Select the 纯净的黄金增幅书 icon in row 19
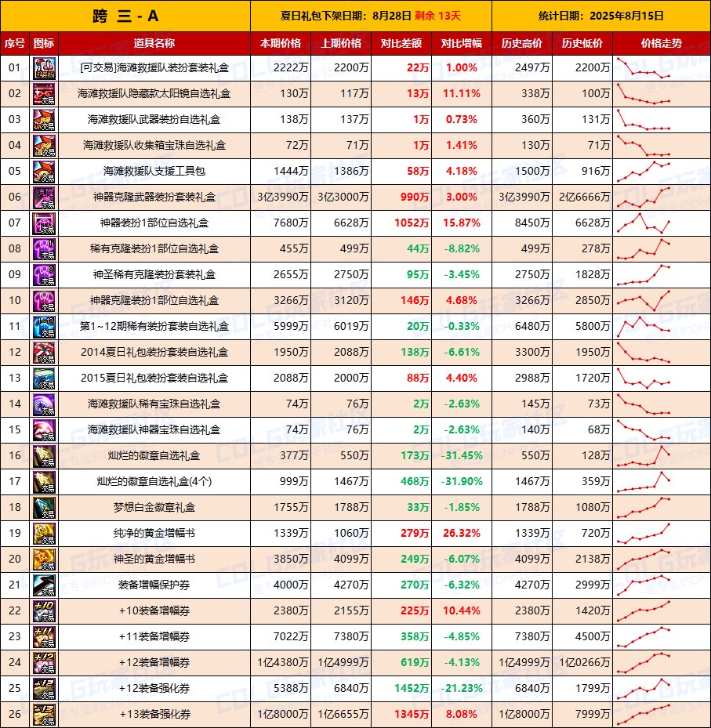 click(44, 534)
